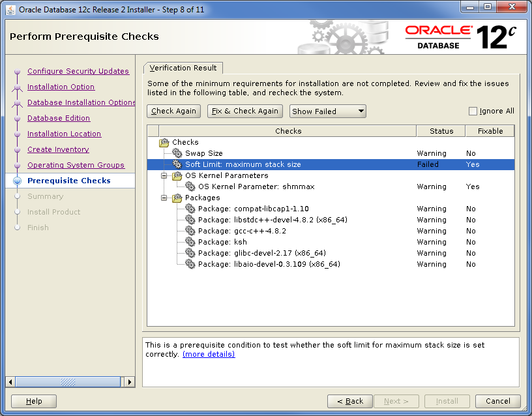The image size is (532, 416).
Task: Go to Installation Location step
Action: 64,134
